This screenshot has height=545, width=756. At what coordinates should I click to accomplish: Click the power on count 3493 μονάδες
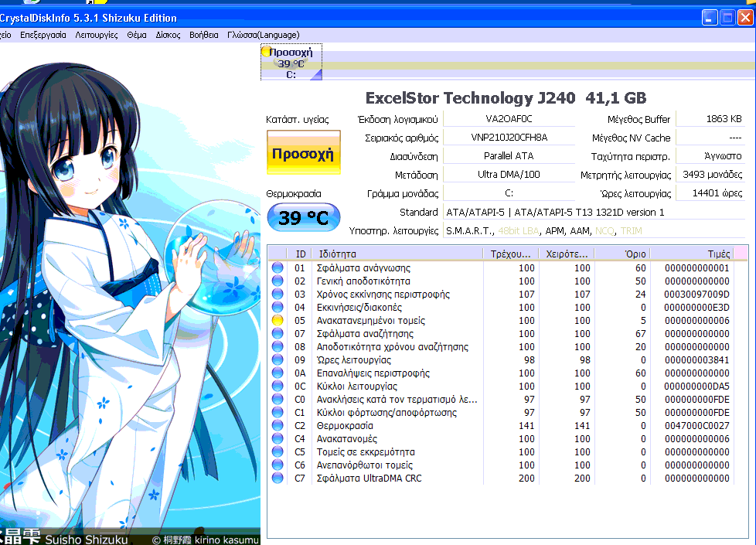point(710,175)
